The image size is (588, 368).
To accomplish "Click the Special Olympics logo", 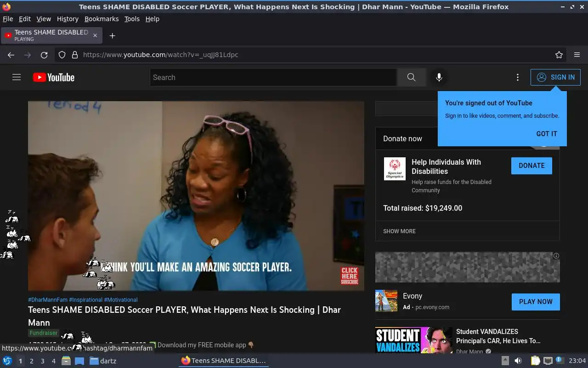I will 395,169.
